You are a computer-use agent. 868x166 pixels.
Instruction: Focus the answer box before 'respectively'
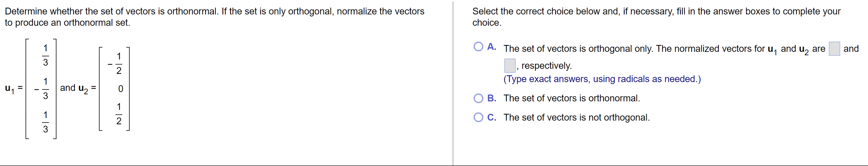click(x=510, y=66)
